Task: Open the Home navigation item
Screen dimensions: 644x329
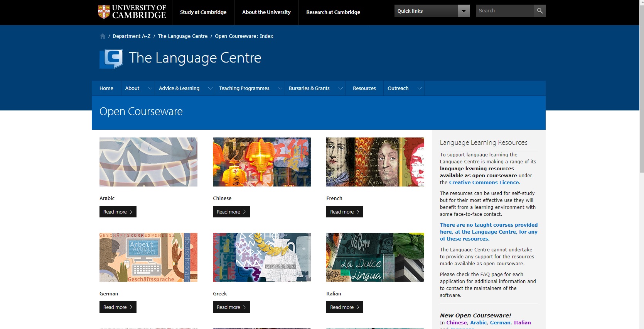Action: (106, 88)
